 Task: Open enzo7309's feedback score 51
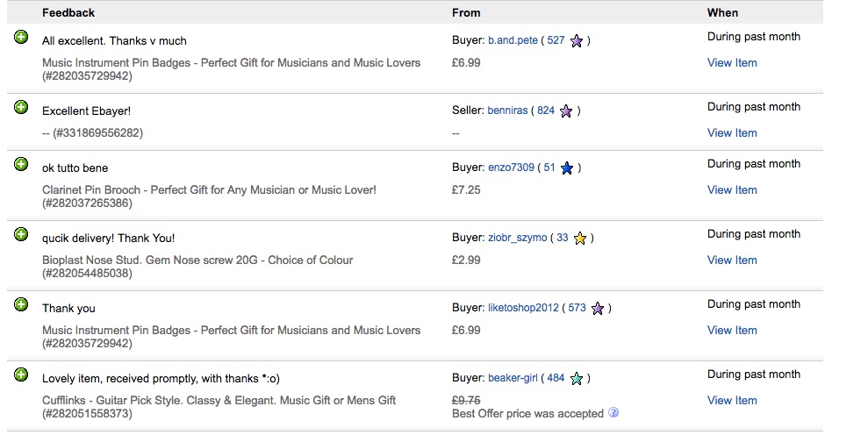(549, 168)
